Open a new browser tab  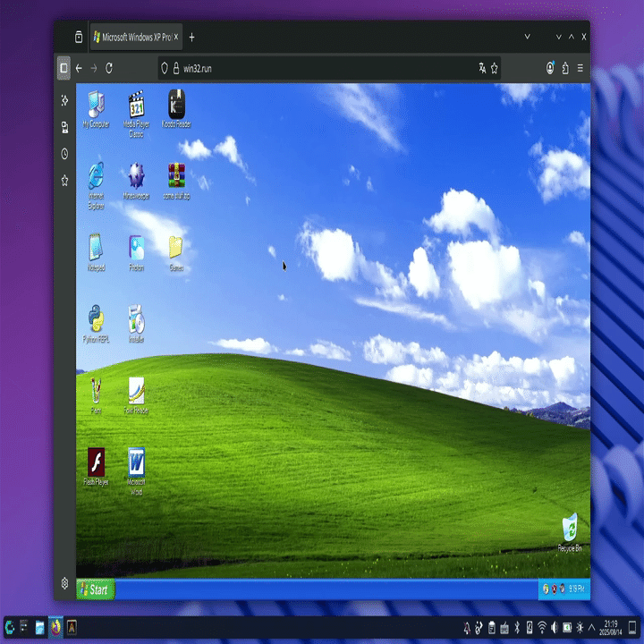point(191,38)
